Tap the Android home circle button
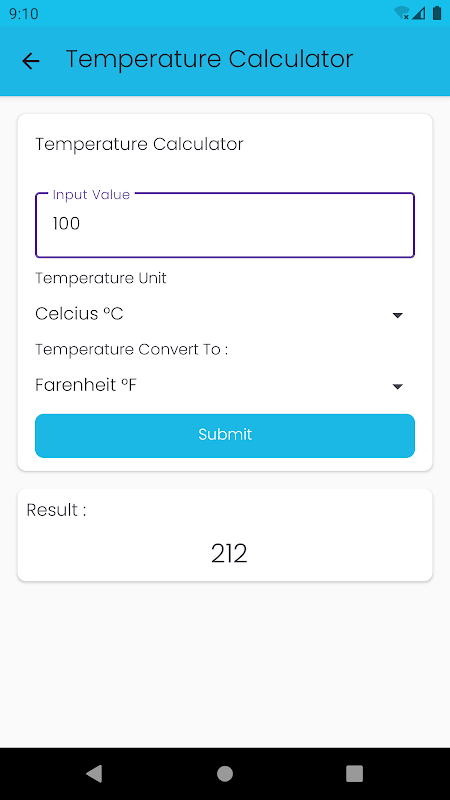Screen dimensions: 450x800 225,773
